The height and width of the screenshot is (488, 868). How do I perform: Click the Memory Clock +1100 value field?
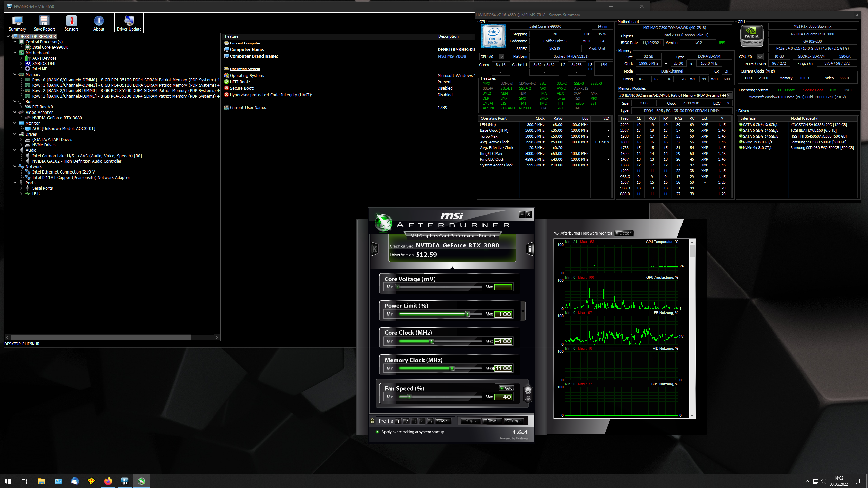click(x=503, y=368)
